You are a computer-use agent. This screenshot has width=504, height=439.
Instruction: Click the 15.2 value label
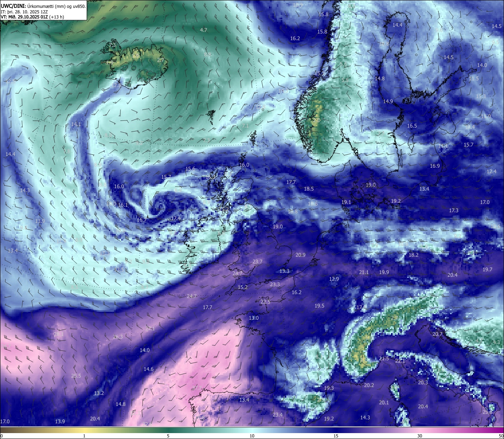[x=243, y=287]
